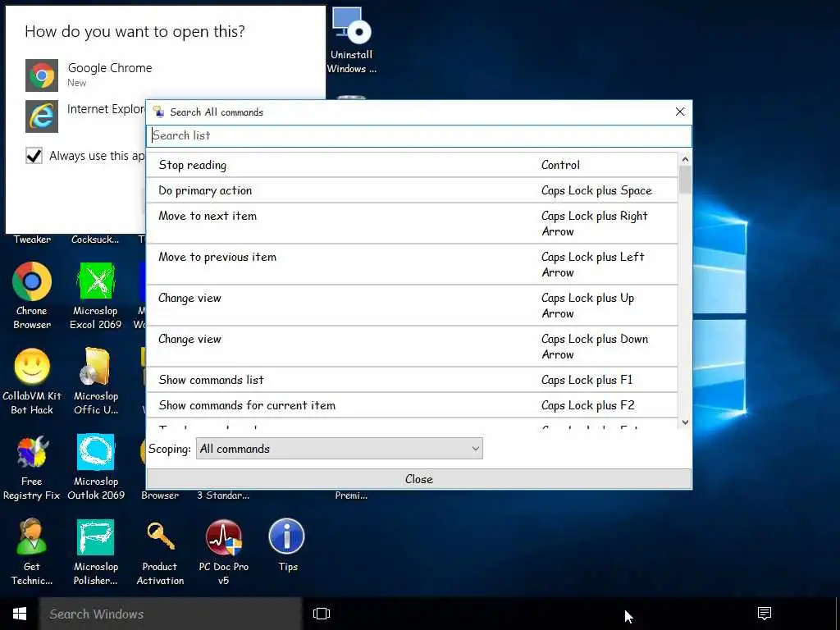Select Do primary action command row
The height and width of the screenshot is (630, 840).
pyautogui.click(x=412, y=190)
